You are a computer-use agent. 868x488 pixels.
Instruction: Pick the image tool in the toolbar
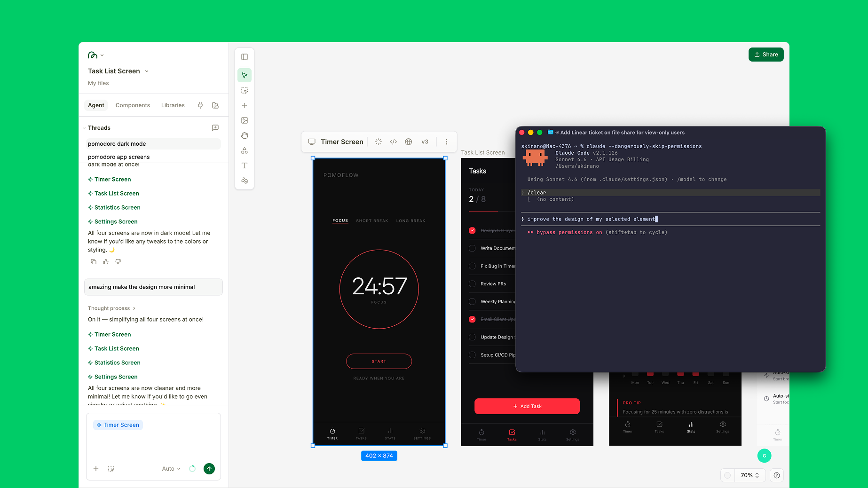245,120
